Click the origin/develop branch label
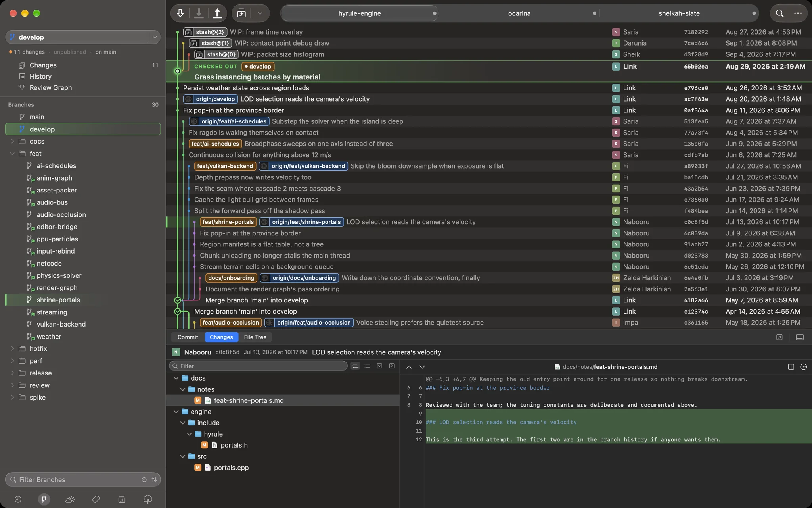 pos(211,99)
